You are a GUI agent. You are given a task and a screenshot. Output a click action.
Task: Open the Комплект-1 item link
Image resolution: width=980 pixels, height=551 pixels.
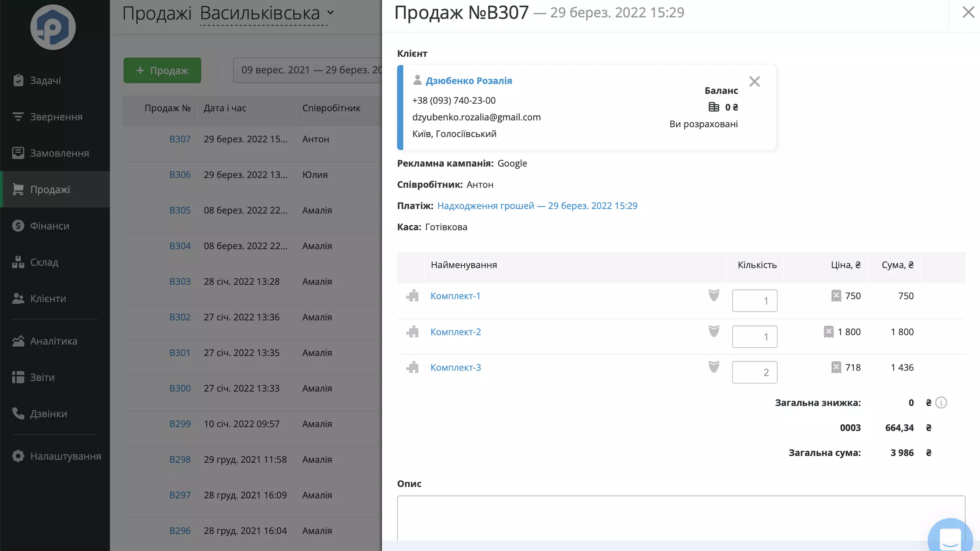pos(455,296)
